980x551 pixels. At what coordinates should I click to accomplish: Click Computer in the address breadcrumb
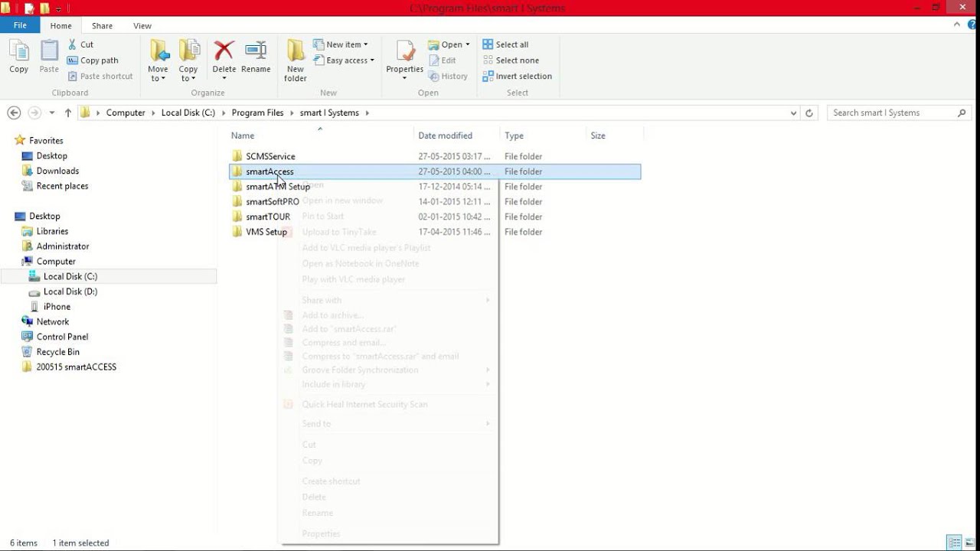(x=126, y=112)
